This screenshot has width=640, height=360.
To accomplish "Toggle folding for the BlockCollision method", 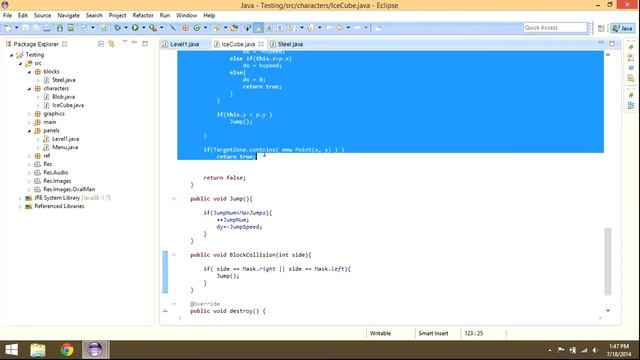I will coord(173,255).
